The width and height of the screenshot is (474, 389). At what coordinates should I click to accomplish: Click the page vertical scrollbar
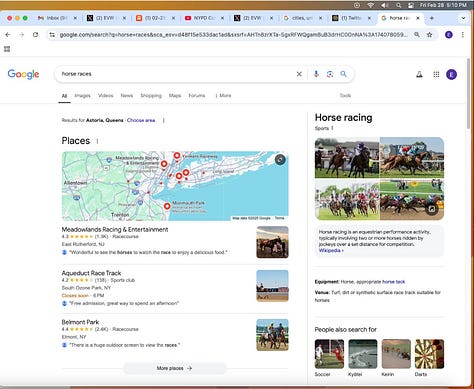click(x=468, y=93)
